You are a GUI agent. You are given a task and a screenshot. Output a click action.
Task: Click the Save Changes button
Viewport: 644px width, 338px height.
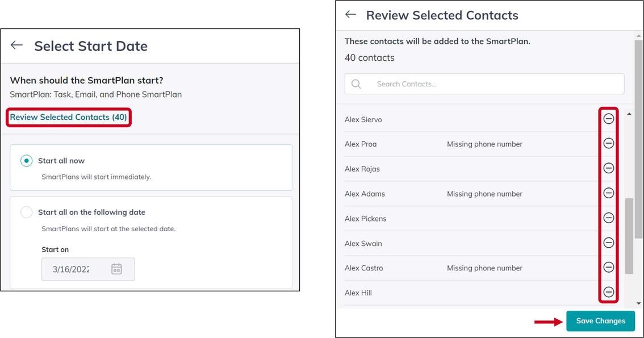600,321
